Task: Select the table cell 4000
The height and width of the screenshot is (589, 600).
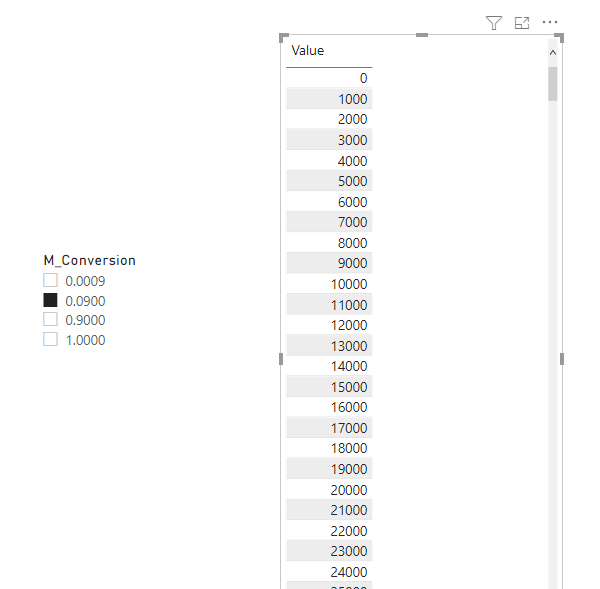Action: pyautogui.click(x=329, y=160)
